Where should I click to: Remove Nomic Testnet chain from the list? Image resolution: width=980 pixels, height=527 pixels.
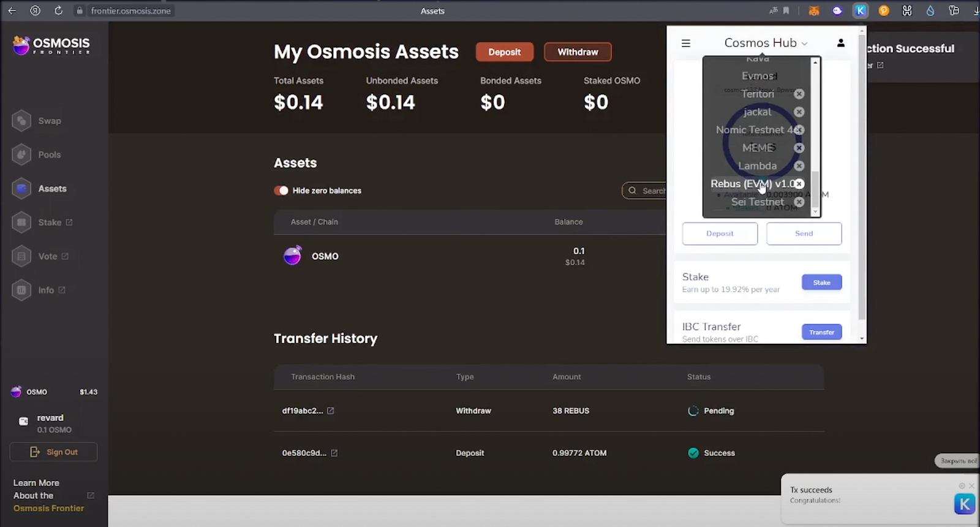click(799, 130)
